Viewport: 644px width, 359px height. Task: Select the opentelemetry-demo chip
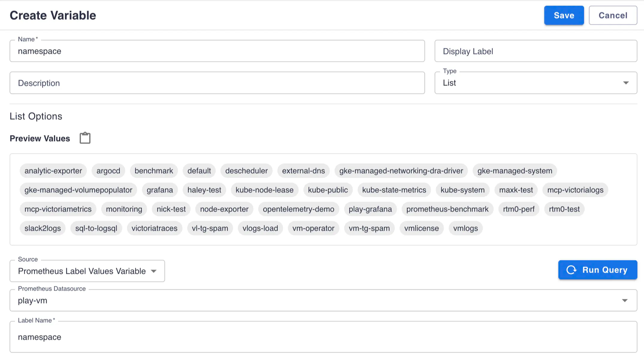pos(298,209)
